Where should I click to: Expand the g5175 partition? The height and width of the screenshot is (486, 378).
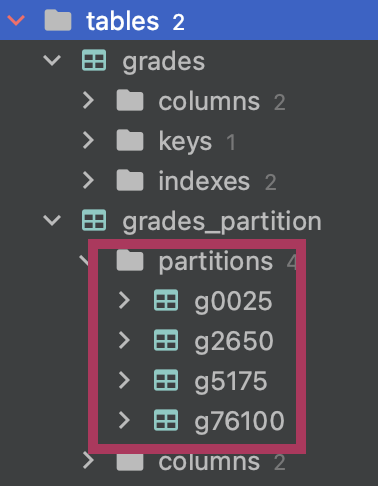pyautogui.click(x=124, y=380)
